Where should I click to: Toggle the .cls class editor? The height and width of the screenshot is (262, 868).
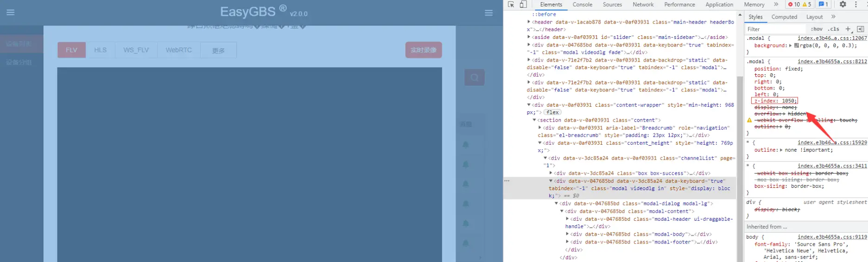click(834, 29)
